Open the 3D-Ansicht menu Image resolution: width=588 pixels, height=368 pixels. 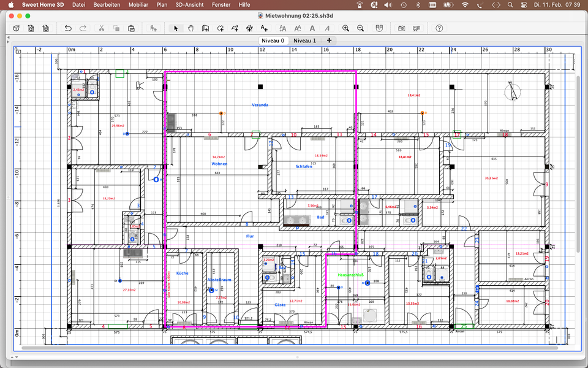[x=190, y=5]
